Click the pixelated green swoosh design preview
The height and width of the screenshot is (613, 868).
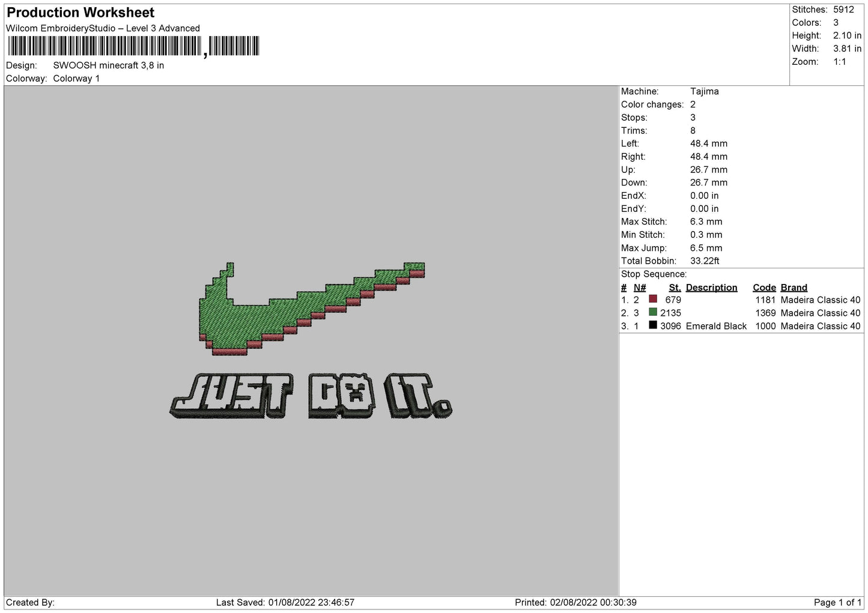click(x=311, y=309)
